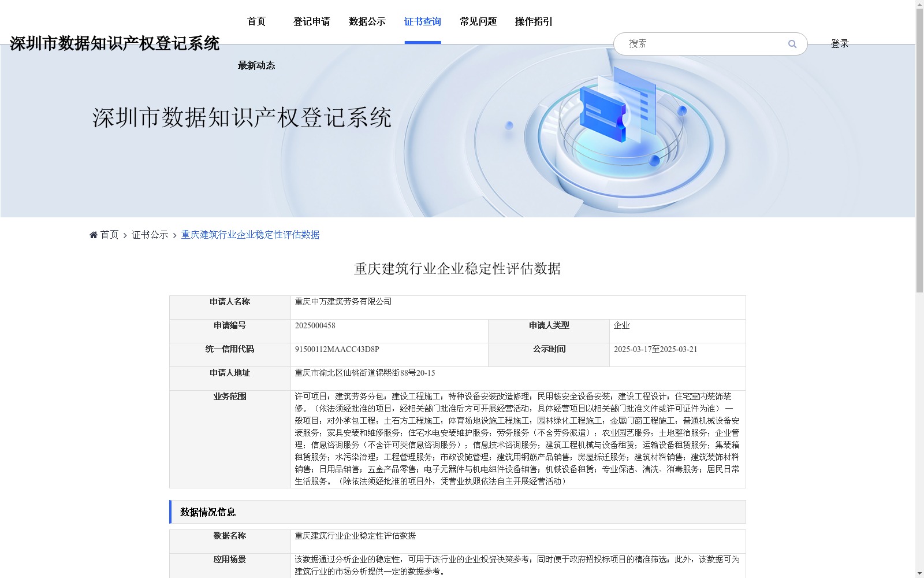Click the 统一信用代码 label cell
Image resolution: width=924 pixels, height=578 pixels.
point(230,355)
